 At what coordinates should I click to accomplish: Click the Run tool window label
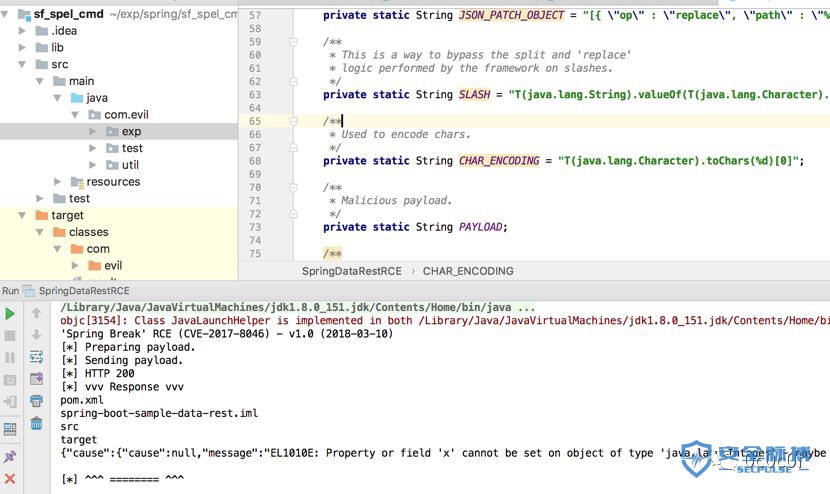pyautogui.click(x=10, y=291)
